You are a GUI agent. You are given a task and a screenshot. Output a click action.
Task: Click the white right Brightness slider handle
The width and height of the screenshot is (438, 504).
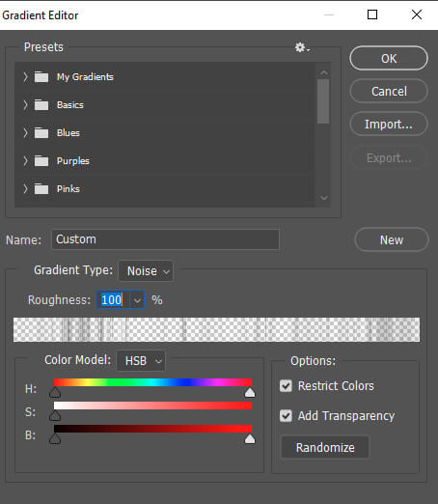click(x=250, y=438)
